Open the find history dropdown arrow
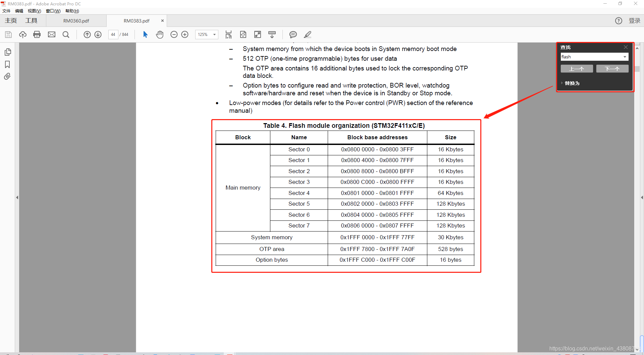The width and height of the screenshot is (644, 355). click(625, 57)
